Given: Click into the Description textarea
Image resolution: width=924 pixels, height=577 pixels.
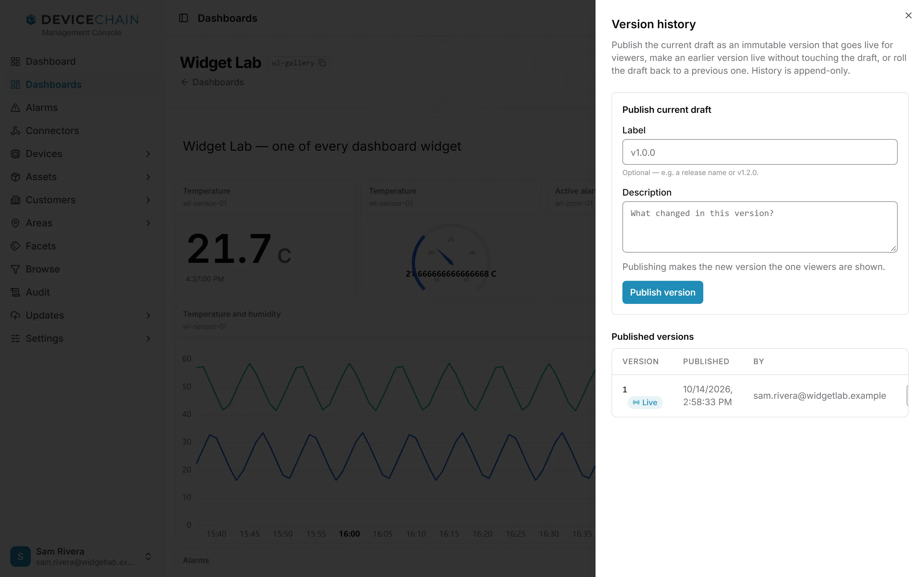Looking at the screenshot, I should (x=759, y=227).
